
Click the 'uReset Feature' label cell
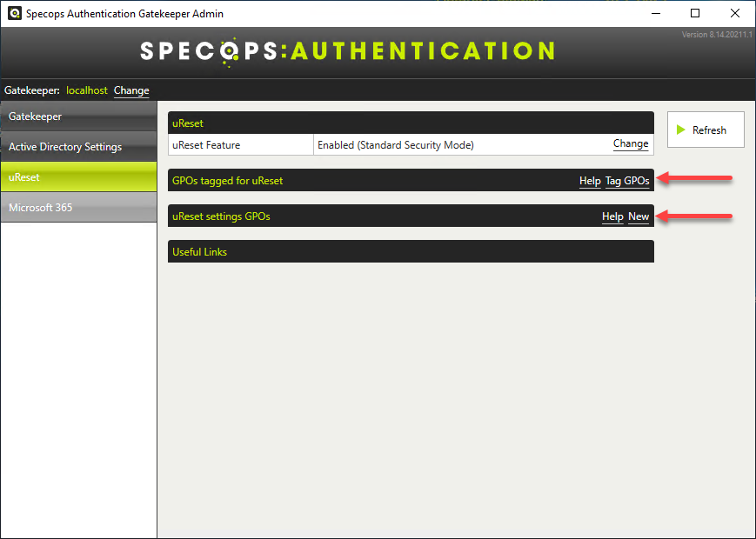[x=241, y=145]
